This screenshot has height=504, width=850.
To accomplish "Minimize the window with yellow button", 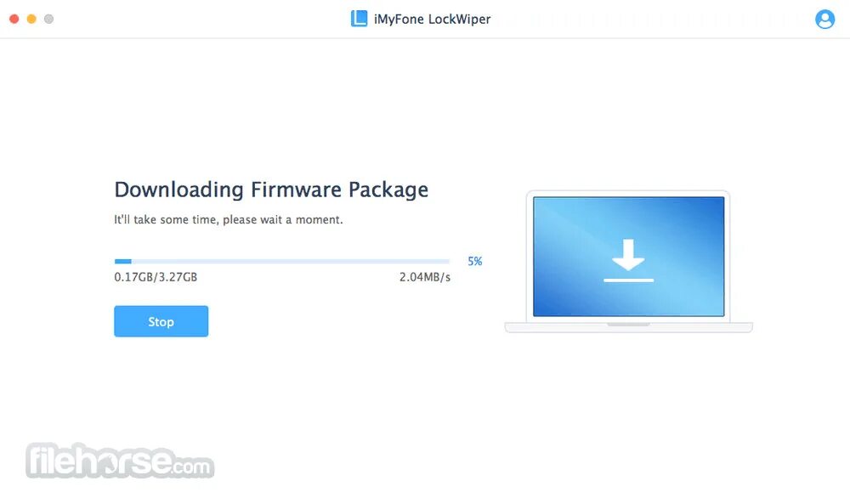I will 31,19.
